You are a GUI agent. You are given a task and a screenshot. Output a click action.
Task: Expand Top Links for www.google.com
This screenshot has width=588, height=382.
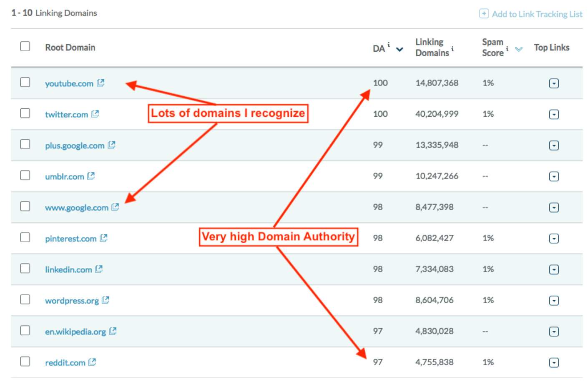coord(554,207)
